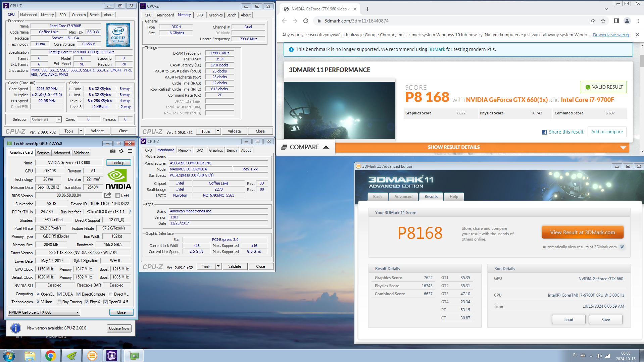The width and height of the screenshot is (644, 362).
Task: Click the GPU-Z taskbar icon
Action: click(134, 356)
